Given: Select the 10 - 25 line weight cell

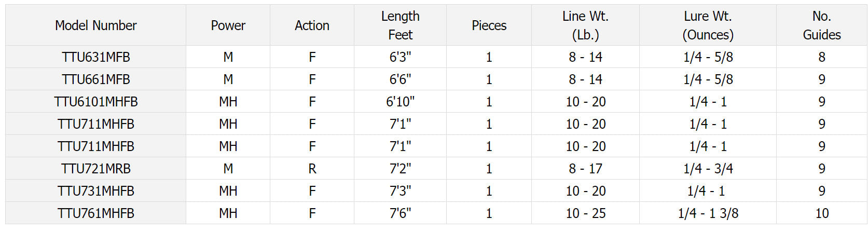Looking at the screenshot, I should click(585, 213).
